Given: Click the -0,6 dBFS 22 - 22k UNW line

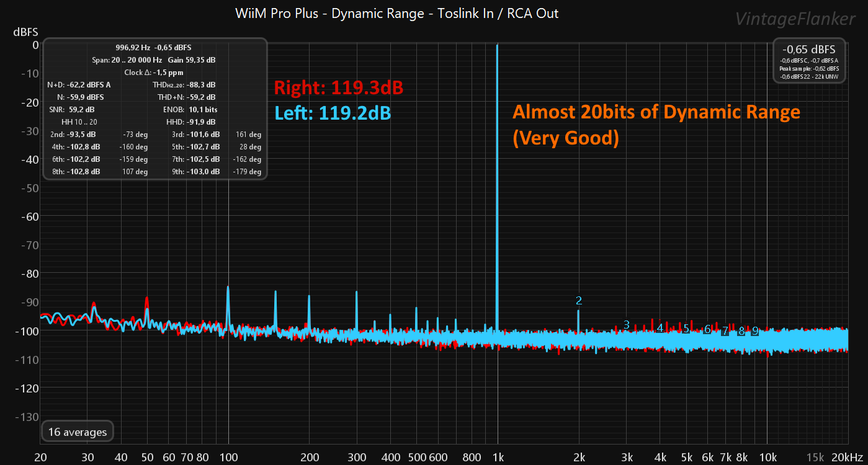Looking at the screenshot, I should point(809,76).
